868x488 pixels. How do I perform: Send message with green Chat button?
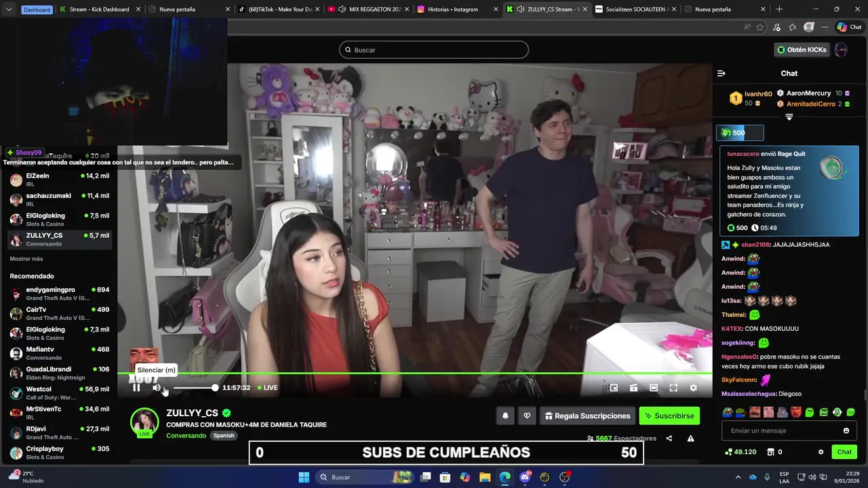pos(844,452)
